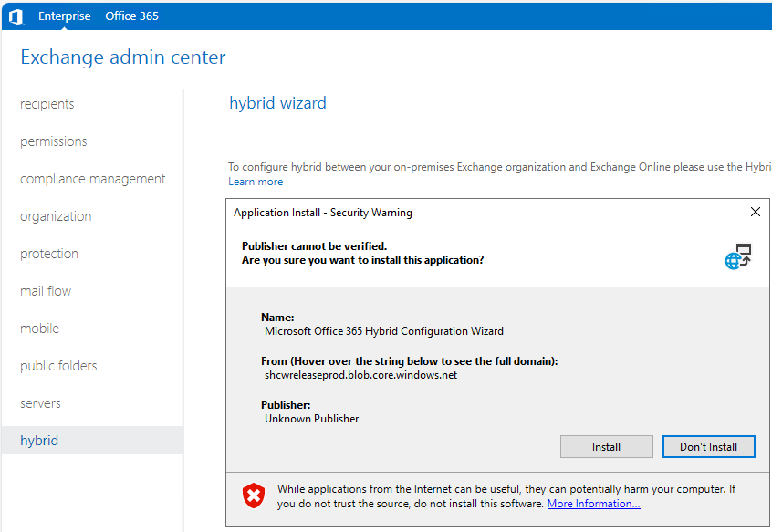Screen dimensions: 772x532
Task: Click the Unknown Publisher text
Action: point(312,419)
